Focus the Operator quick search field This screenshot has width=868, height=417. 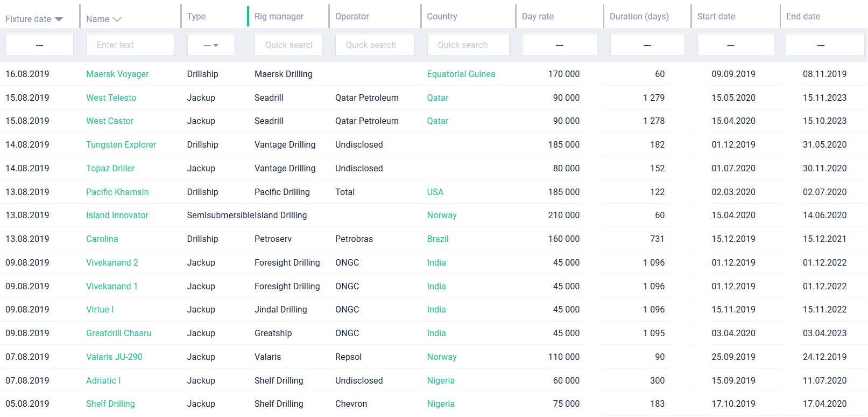coord(375,45)
